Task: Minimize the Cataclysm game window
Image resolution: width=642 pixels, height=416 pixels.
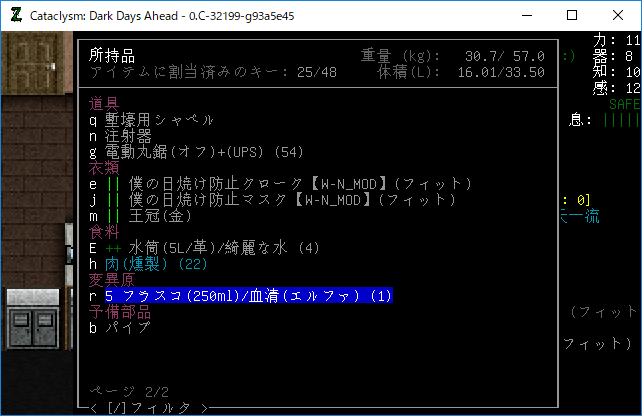Action: (x=526, y=16)
